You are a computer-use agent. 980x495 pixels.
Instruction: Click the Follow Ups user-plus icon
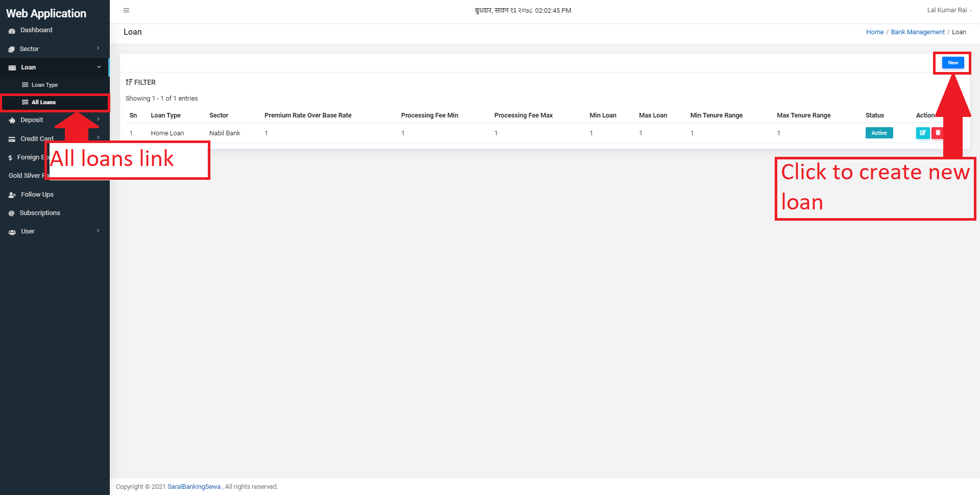pyautogui.click(x=12, y=195)
